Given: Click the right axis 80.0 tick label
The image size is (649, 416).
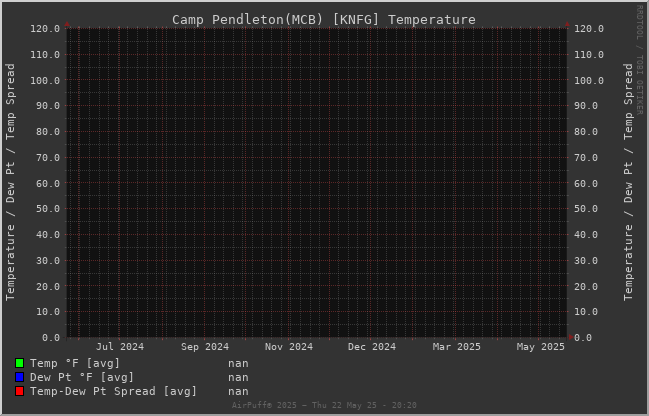Looking at the screenshot, I should pyautogui.click(x=586, y=132).
